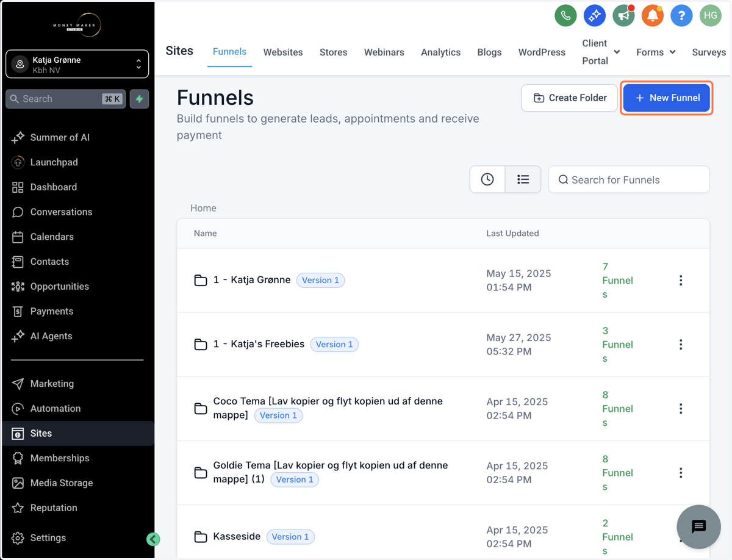This screenshot has width=732, height=560.
Task: Click folder icon of Kasseside row
Action: [201, 537]
